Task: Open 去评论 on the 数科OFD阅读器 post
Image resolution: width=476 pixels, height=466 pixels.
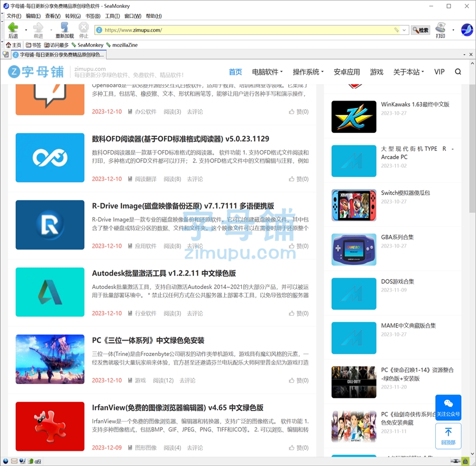Action: pyautogui.click(x=195, y=179)
